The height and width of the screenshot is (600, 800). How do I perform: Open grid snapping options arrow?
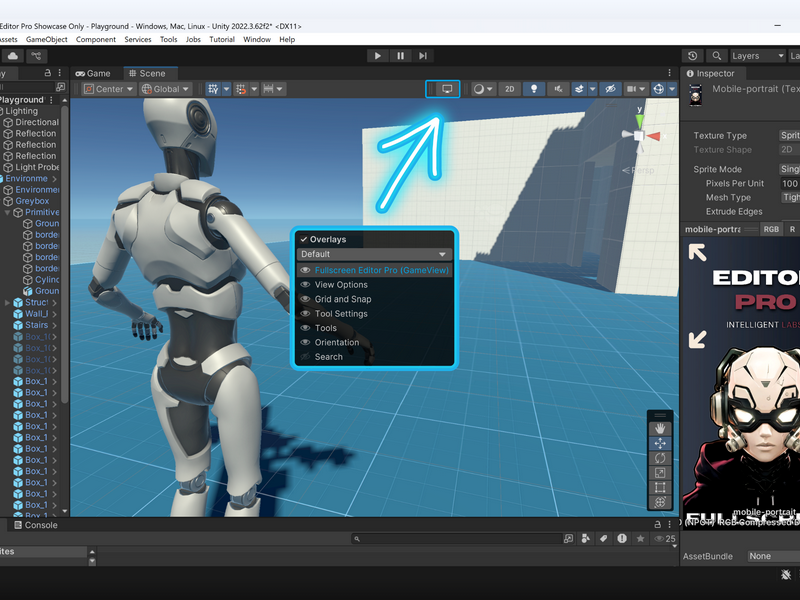(254, 89)
